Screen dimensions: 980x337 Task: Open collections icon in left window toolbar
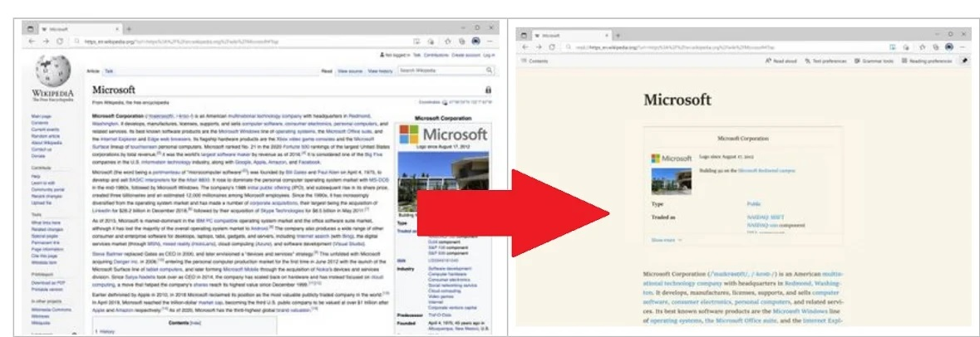(461, 42)
